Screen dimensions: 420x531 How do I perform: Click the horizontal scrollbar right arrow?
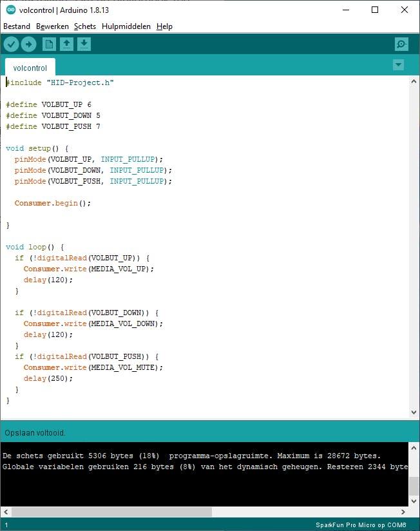coord(403,512)
